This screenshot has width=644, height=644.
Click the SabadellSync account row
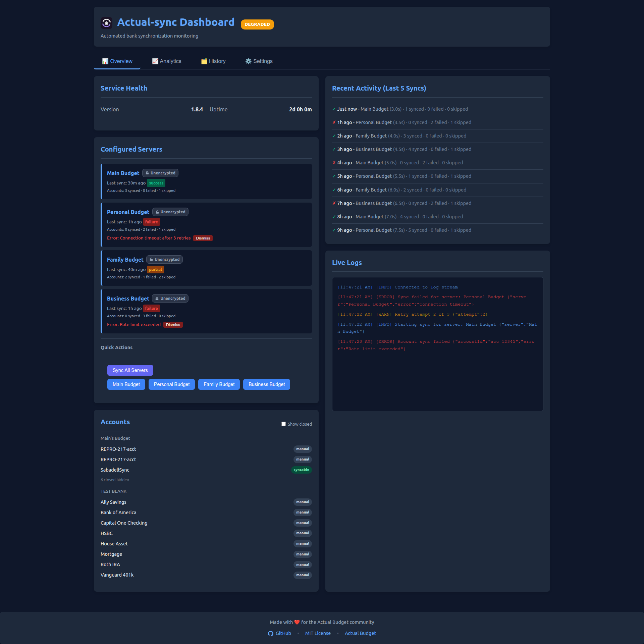[x=206, y=470]
